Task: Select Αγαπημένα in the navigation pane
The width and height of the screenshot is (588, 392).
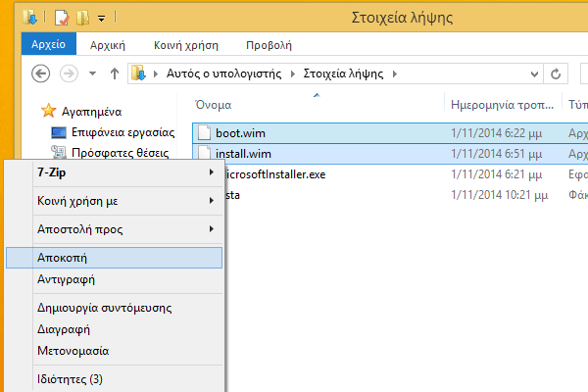Action: 91,112
